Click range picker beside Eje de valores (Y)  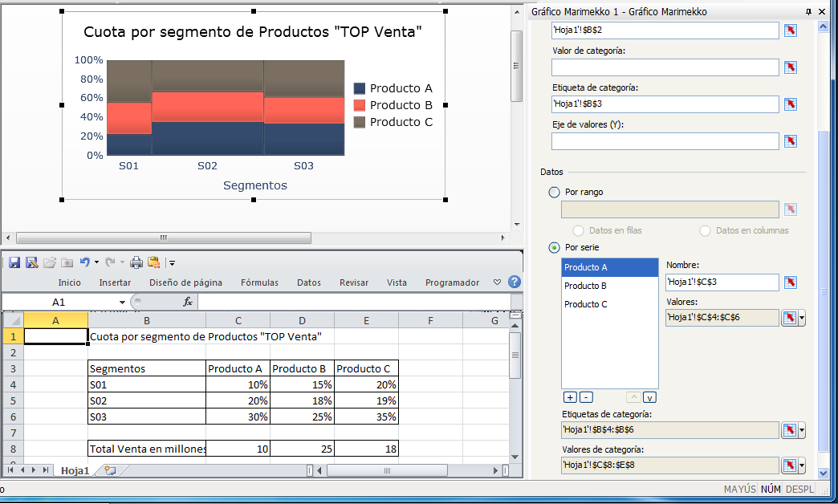(790, 141)
